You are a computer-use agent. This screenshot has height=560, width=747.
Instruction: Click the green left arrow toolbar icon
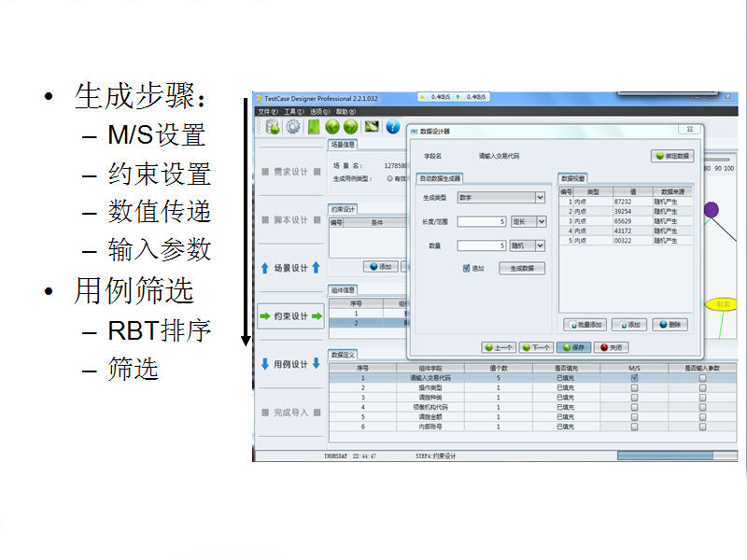click(x=331, y=127)
